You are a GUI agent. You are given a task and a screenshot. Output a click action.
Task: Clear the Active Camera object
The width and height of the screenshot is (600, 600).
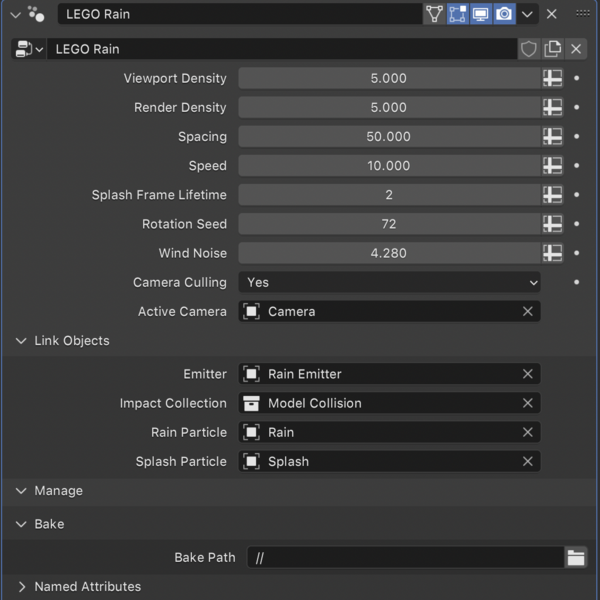tap(528, 311)
